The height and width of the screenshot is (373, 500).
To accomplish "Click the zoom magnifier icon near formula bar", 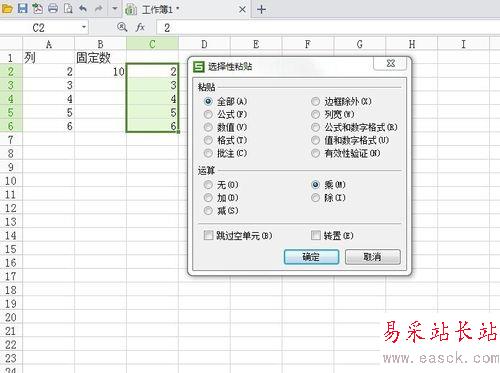I will tap(122, 27).
